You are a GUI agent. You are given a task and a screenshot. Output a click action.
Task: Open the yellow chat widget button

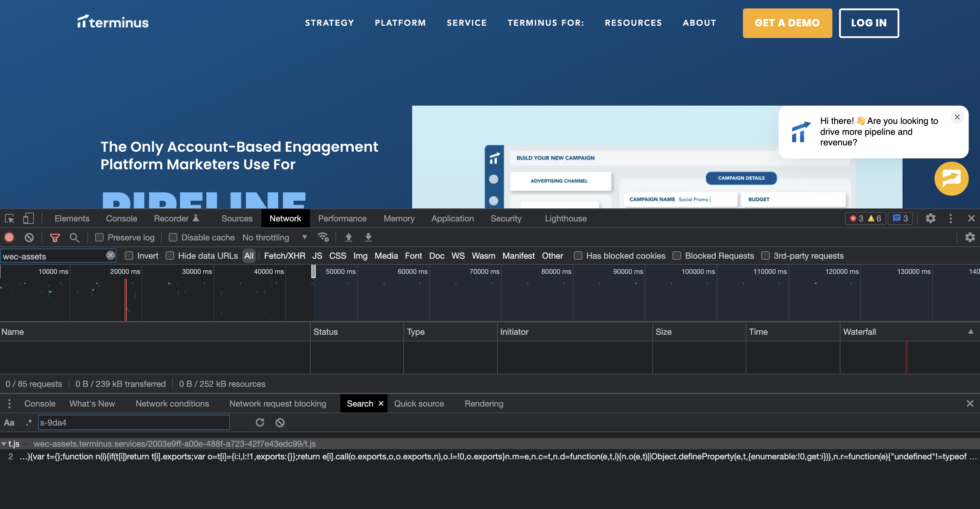tap(951, 179)
